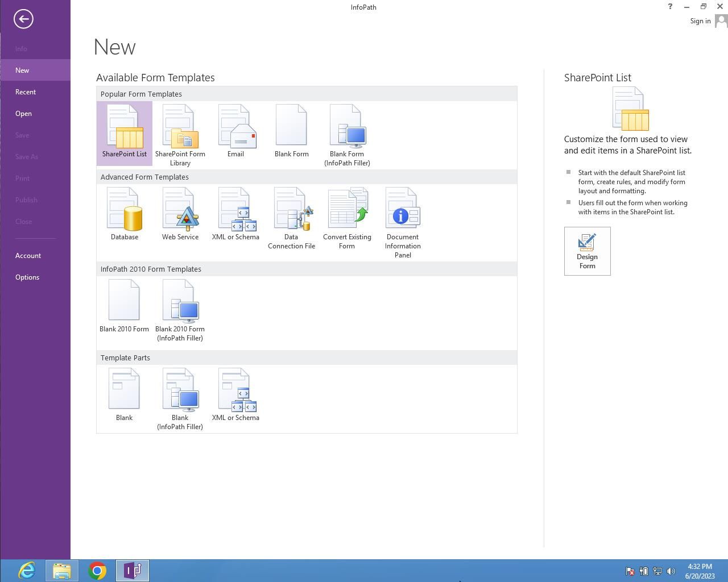Image resolution: width=728 pixels, height=582 pixels.
Task: Click the system clock in taskbar
Action: pos(700,571)
